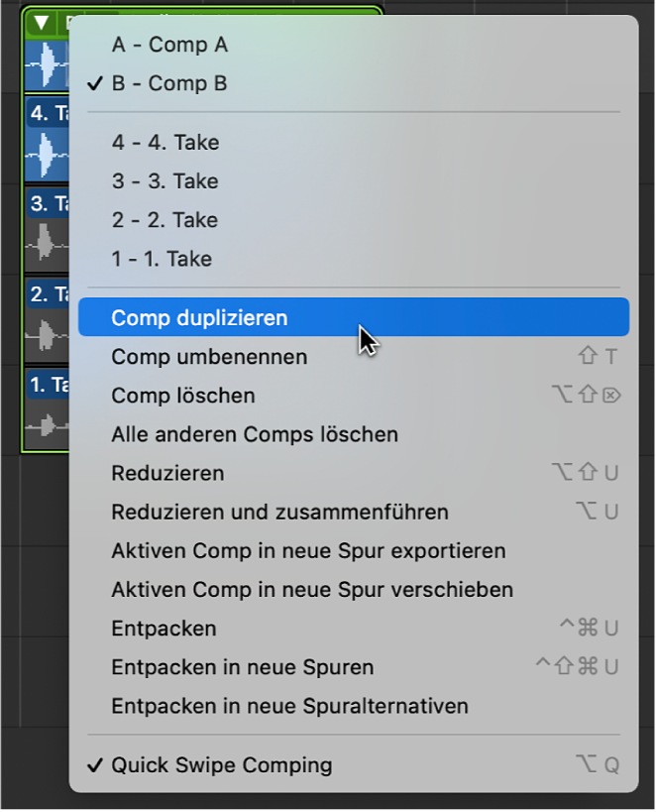
Task: Select the Entpacken menu item
Action: (x=164, y=629)
